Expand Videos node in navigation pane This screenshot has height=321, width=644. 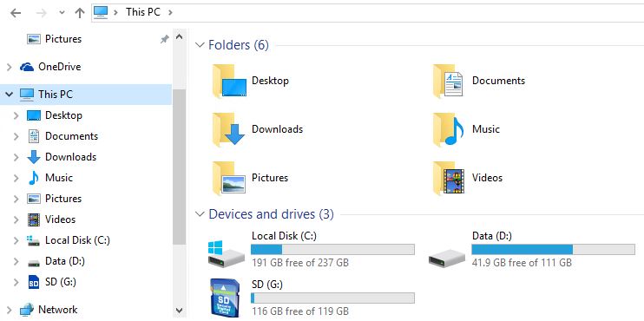16,219
